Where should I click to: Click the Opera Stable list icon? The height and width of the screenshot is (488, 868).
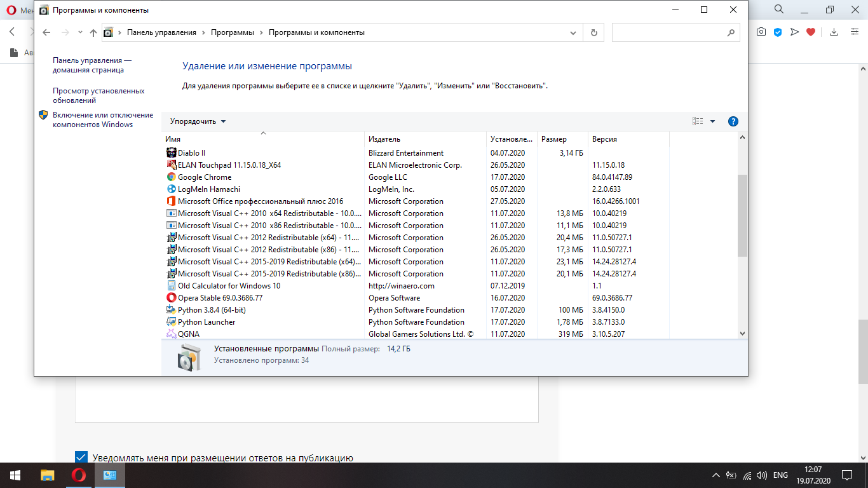[x=172, y=297]
